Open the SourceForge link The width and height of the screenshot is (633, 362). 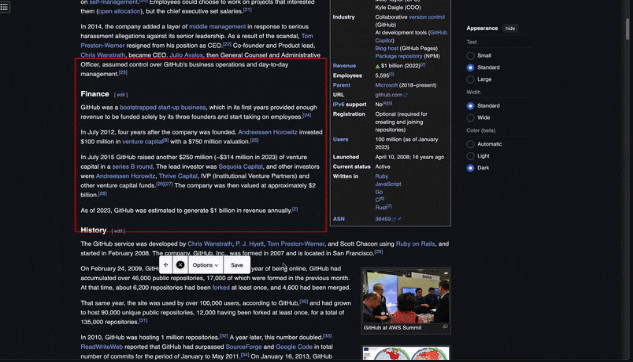point(244,347)
